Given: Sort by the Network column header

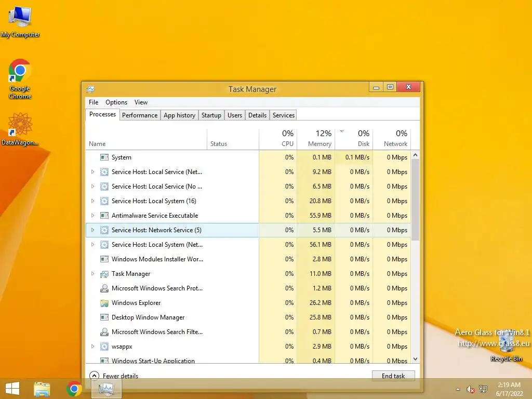Looking at the screenshot, I should (x=392, y=139).
